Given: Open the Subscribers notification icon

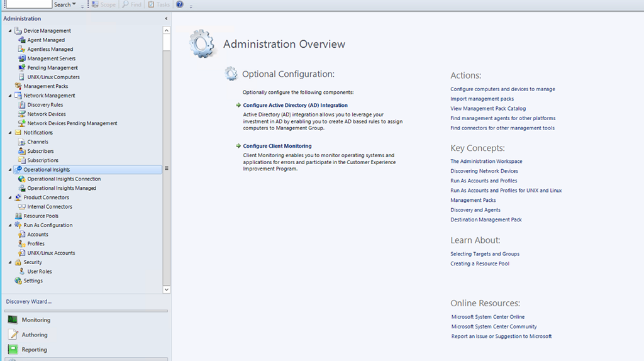Looking at the screenshot, I should tap(22, 152).
